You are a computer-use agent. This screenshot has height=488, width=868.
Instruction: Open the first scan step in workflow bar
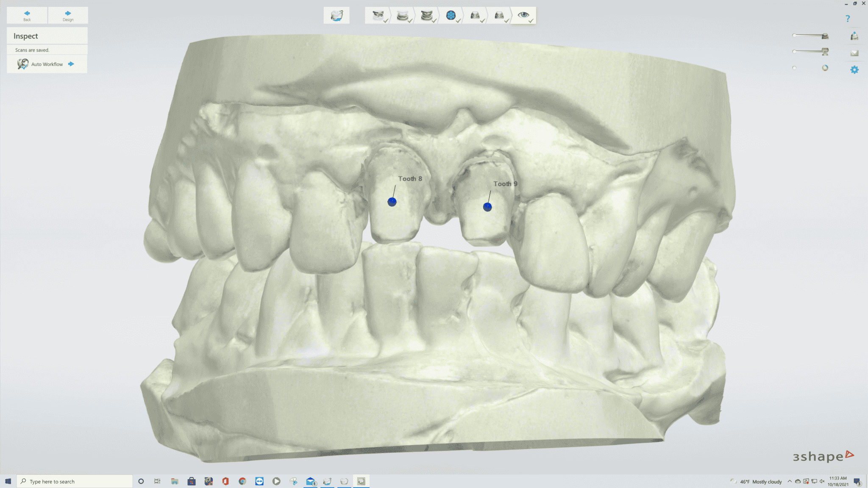coord(378,16)
